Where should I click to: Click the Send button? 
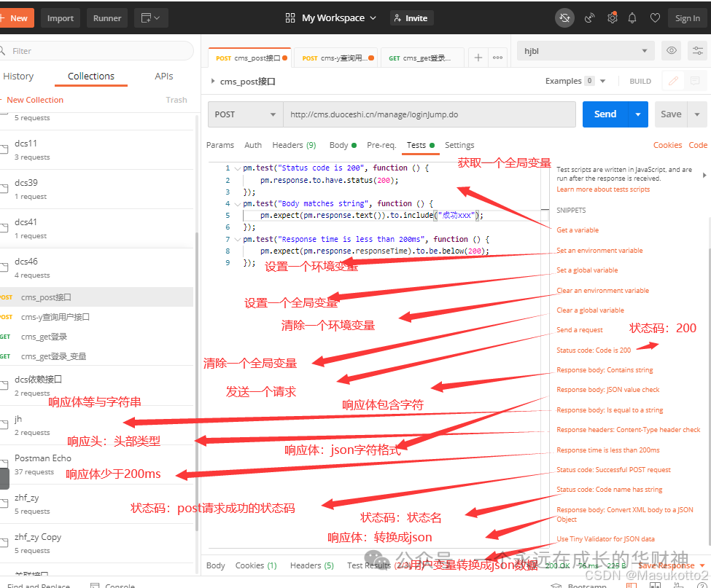pyautogui.click(x=605, y=114)
